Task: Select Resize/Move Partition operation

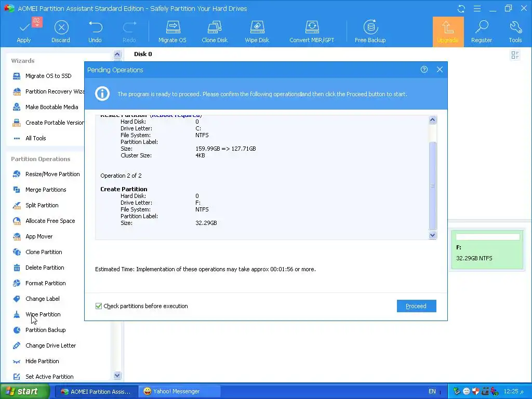Action: 46,174
